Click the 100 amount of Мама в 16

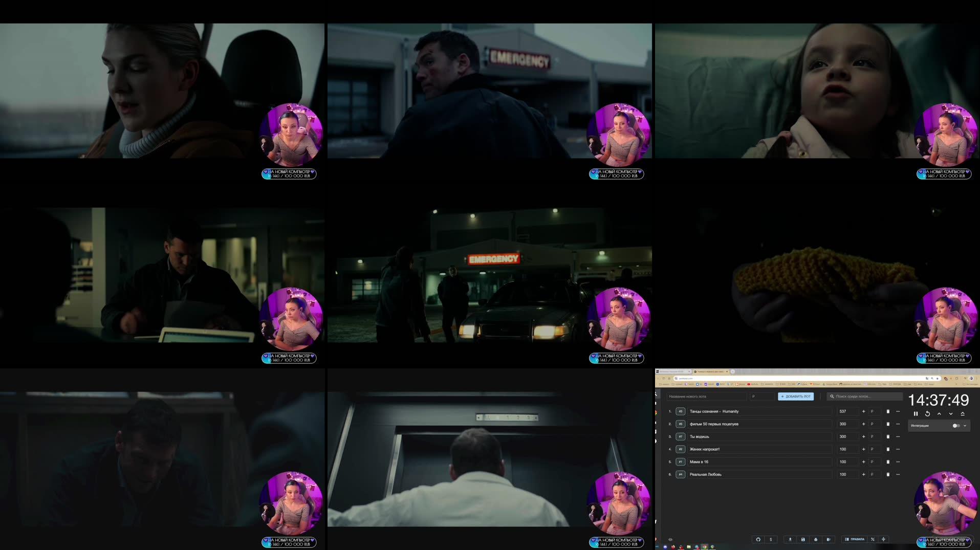point(847,462)
